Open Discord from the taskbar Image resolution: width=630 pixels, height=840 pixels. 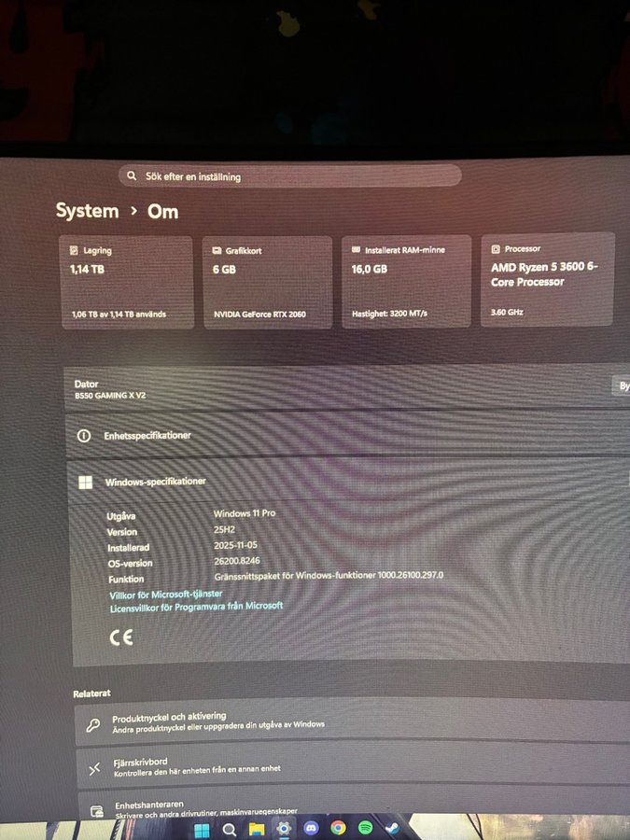[x=311, y=828]
